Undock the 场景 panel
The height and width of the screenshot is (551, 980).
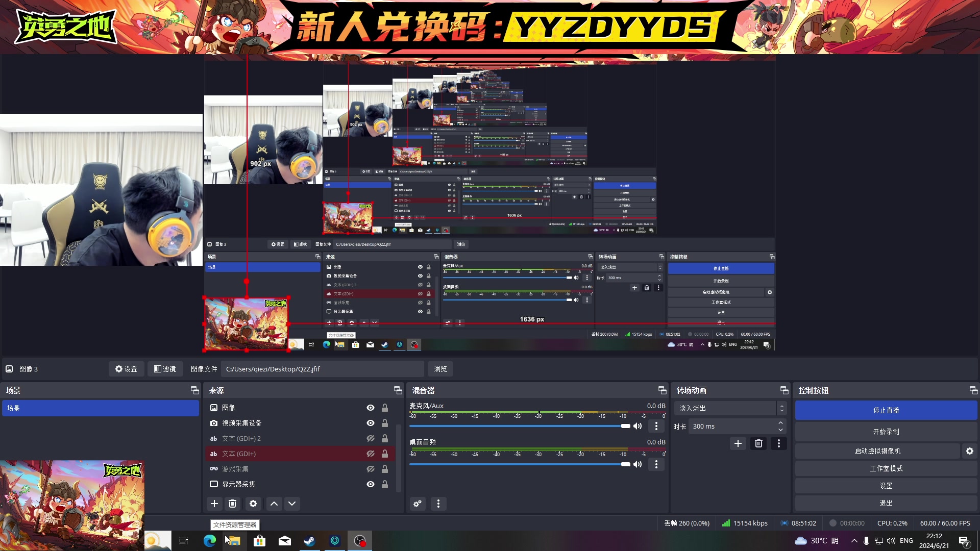195,390
